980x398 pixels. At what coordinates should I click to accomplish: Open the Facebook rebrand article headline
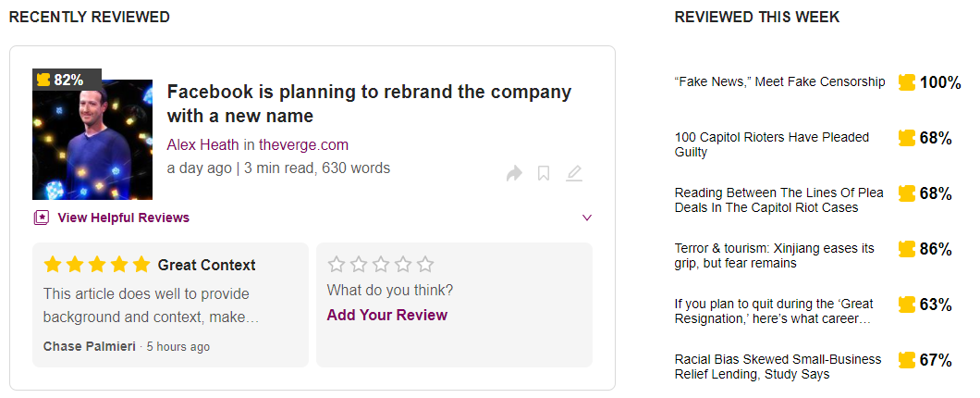click(369, 104)
